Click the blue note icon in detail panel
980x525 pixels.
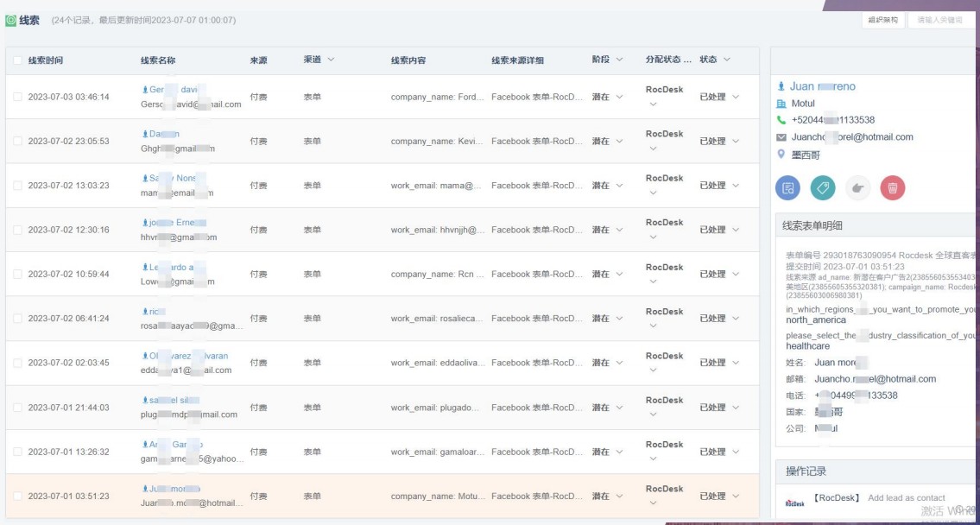787,187
